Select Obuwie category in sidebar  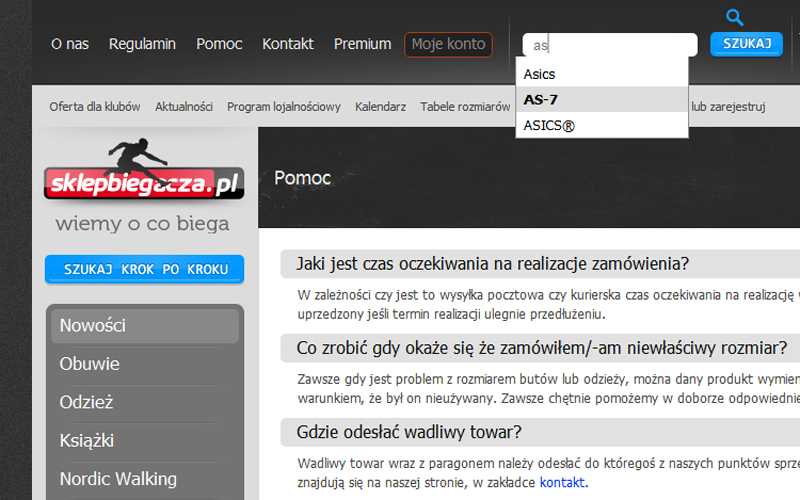click(89, 364)
